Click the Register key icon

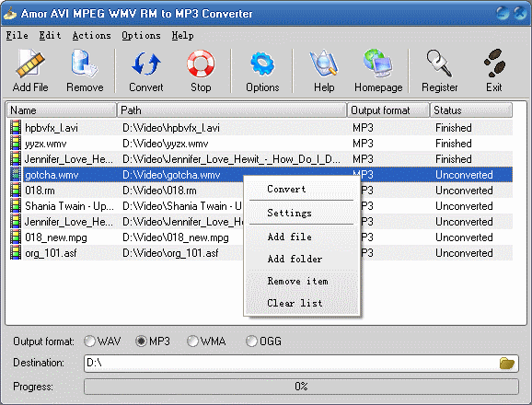coord(439,63)
